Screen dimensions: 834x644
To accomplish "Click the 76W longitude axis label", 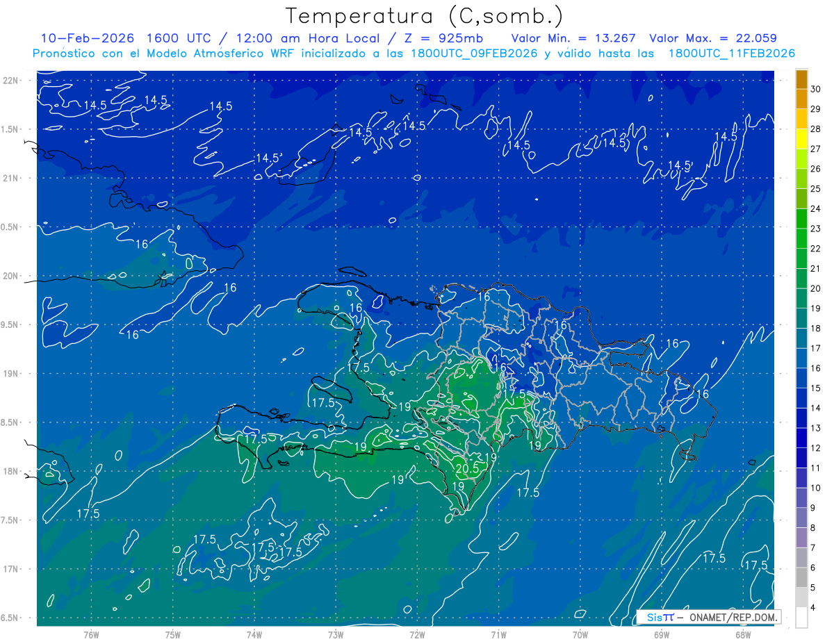I will point(91,634).
